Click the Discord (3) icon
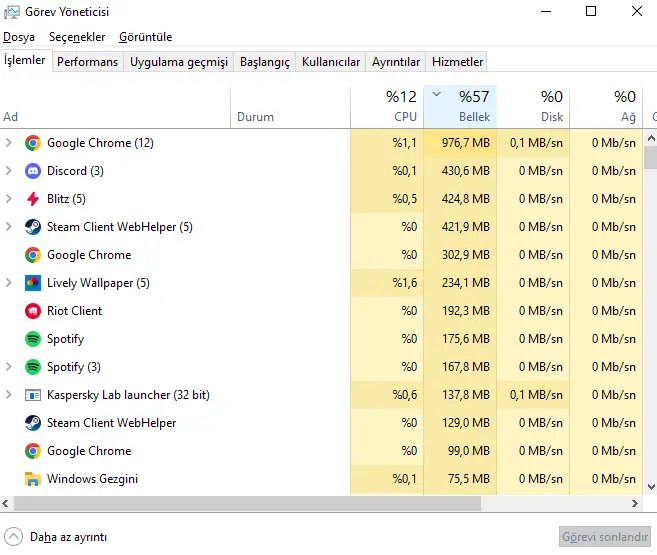The image size is (657, 555). coord(33,171)
